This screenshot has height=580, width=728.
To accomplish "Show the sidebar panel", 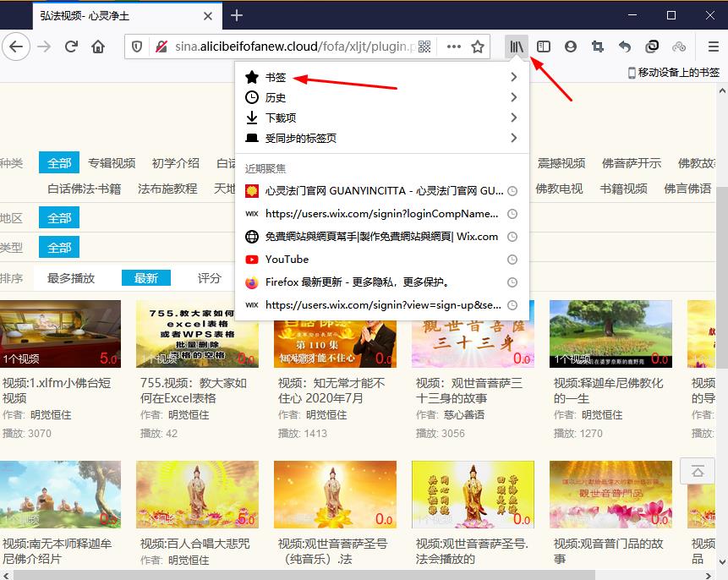I will tap(543, 47).
